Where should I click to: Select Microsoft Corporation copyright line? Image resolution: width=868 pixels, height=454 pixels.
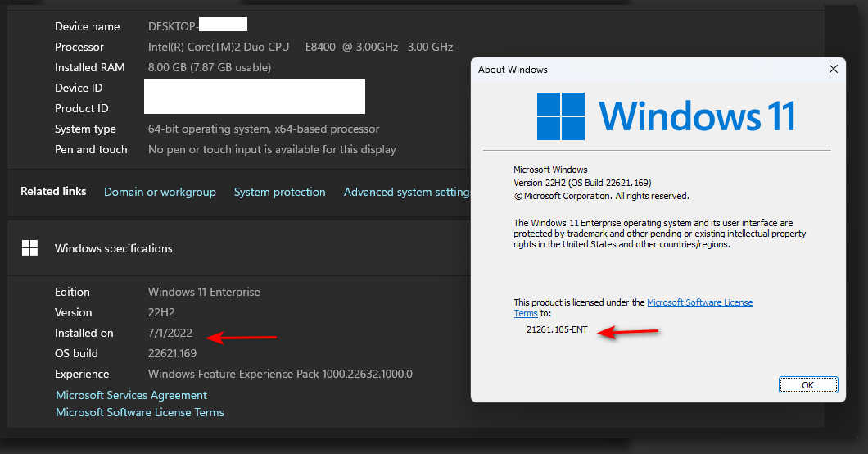(x=601, y=196)
